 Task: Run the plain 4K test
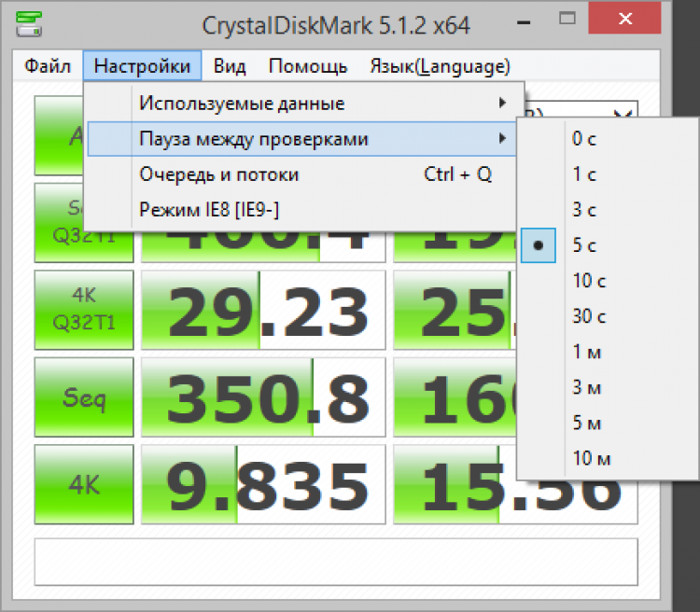point(84,484)
